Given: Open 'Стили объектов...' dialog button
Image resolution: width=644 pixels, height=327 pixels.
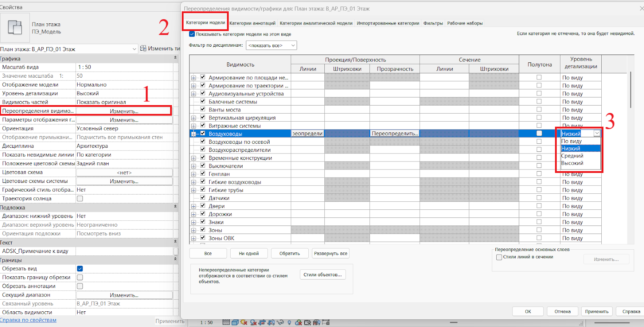Looking at the screenshot, I should tap(322, 275).
